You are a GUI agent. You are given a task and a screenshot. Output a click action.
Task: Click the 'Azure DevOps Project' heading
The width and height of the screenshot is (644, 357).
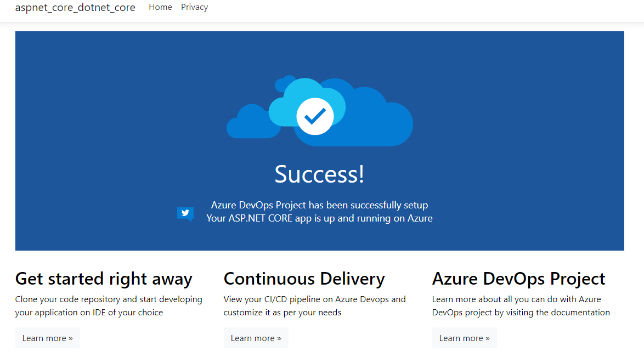(x=519, y=279)
